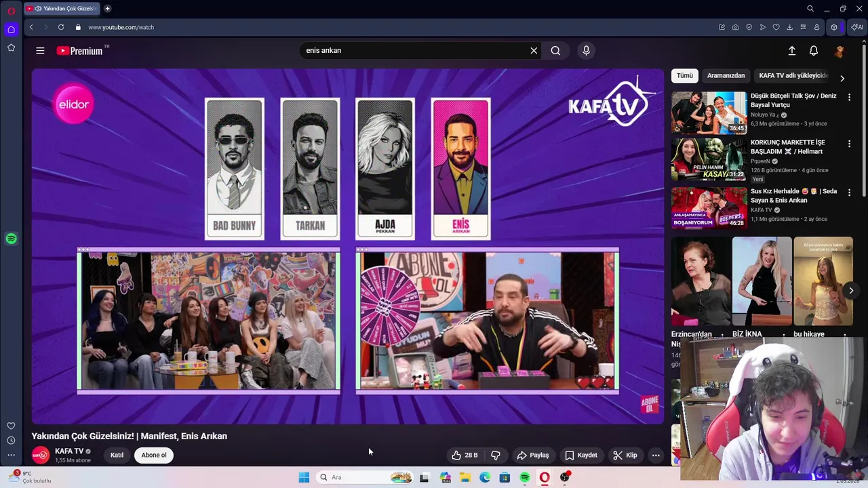868x488 pixels.
Task: Open the KAFA TV channel name link
Action: (x=69, y=451)
